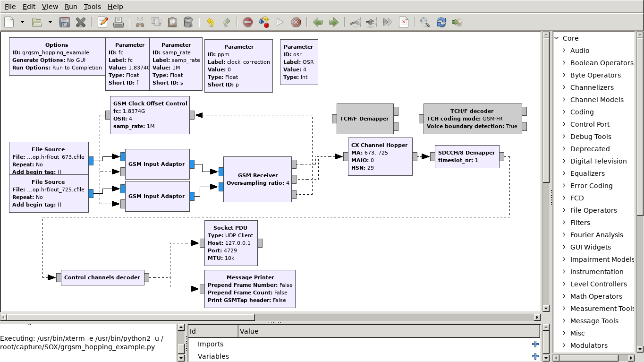The width and height of the screenshot is (644, 362).
Task: Add a variable with the Variables plus icon
Action: coord(535,356)
